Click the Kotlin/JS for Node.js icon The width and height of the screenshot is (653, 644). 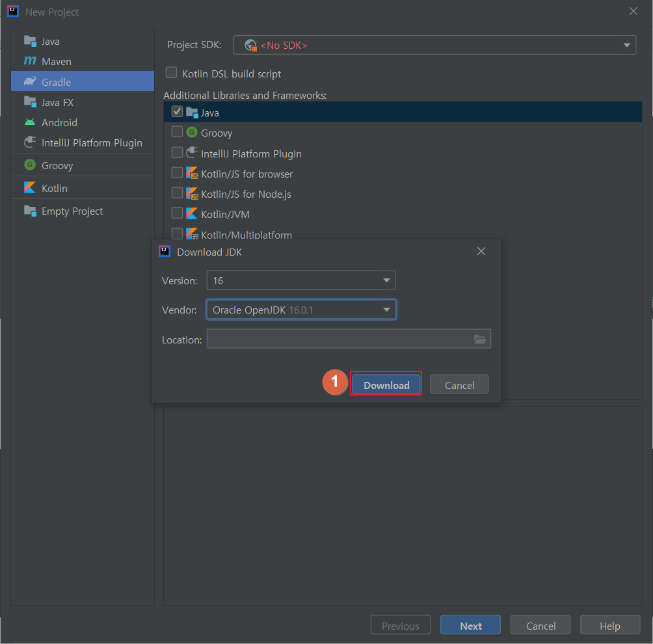(192, 193)
